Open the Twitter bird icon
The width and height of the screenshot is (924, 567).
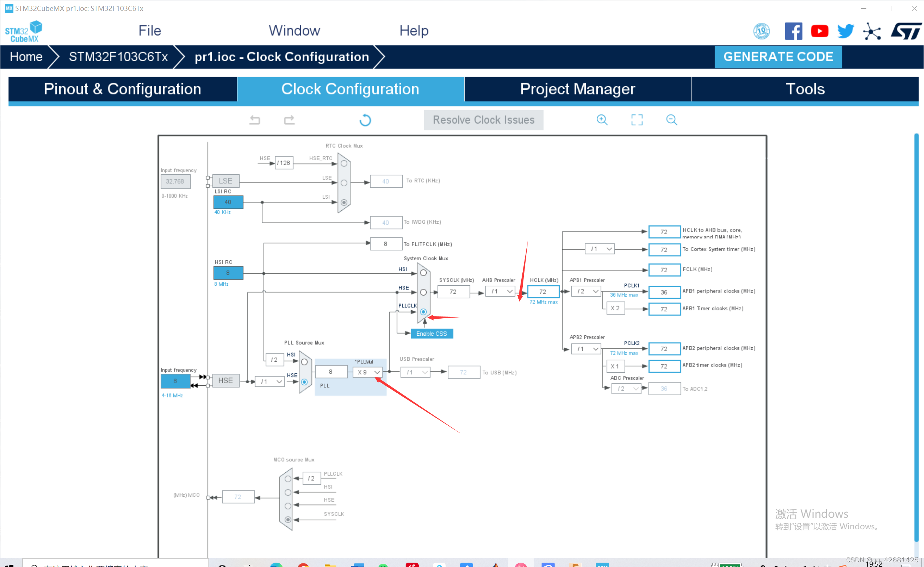coord(846,31)
